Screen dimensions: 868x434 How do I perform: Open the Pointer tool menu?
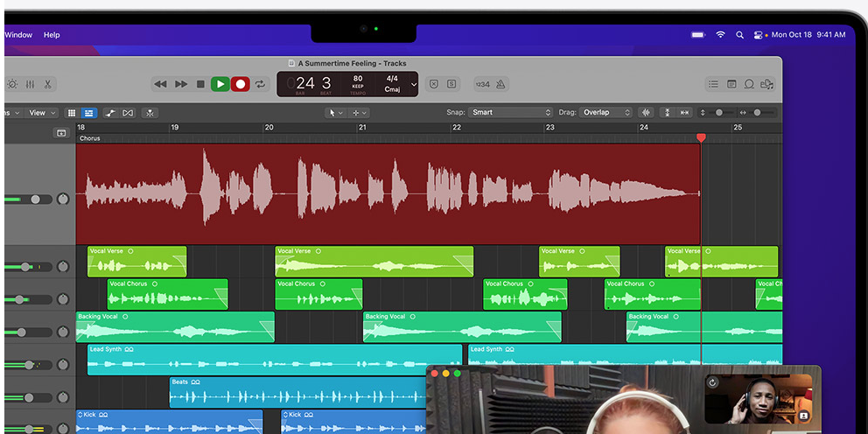[336, 113]
